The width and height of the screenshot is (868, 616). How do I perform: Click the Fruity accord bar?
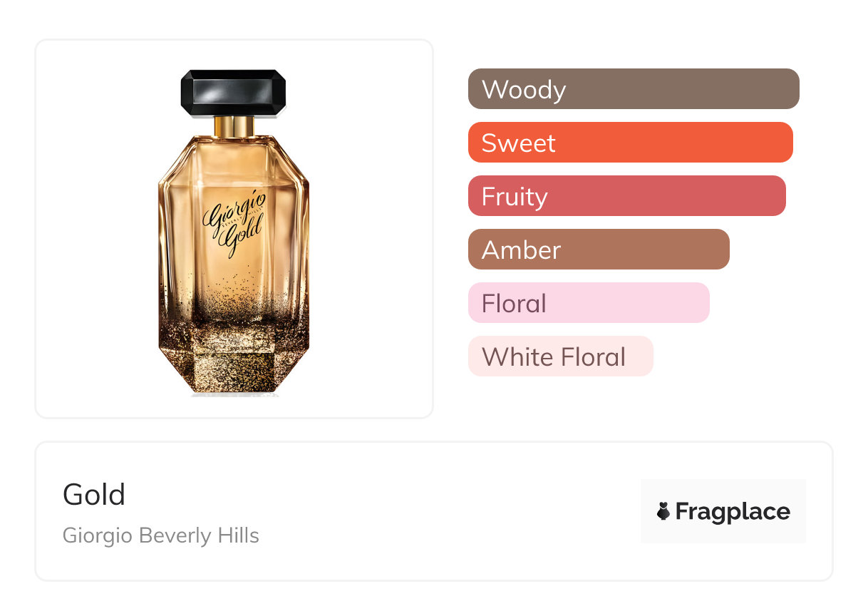click(626, 196)
